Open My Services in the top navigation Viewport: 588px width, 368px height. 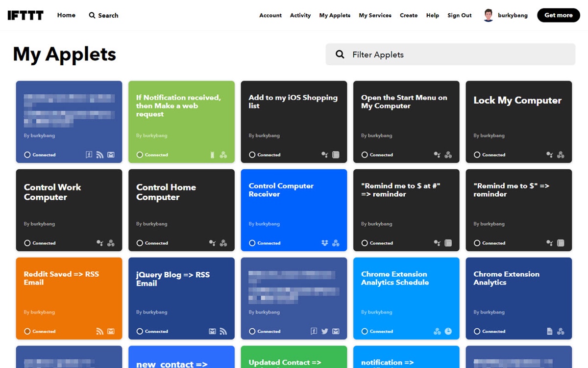point(375,15)
